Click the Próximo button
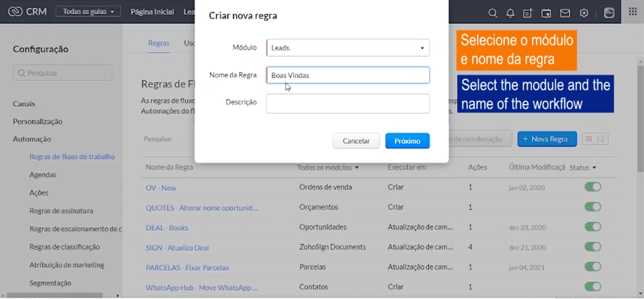The width and height of the screenshot is (644, 299). pos(407,141)
